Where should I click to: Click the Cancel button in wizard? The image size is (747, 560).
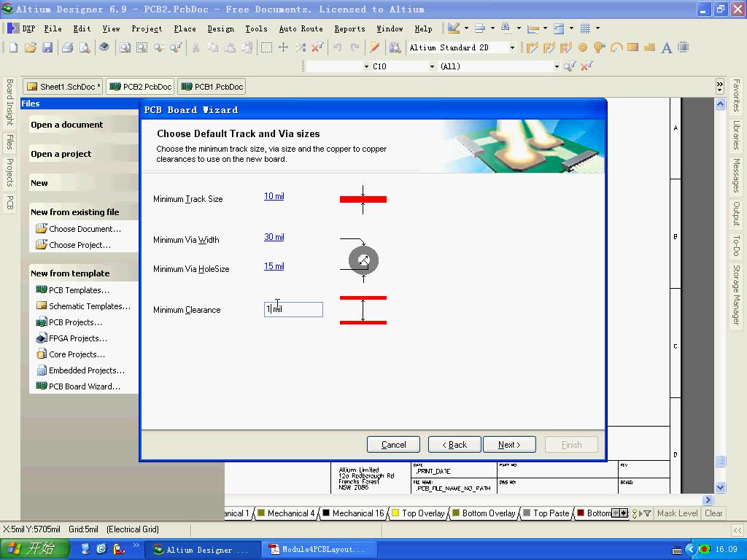[x=393, y=445]
